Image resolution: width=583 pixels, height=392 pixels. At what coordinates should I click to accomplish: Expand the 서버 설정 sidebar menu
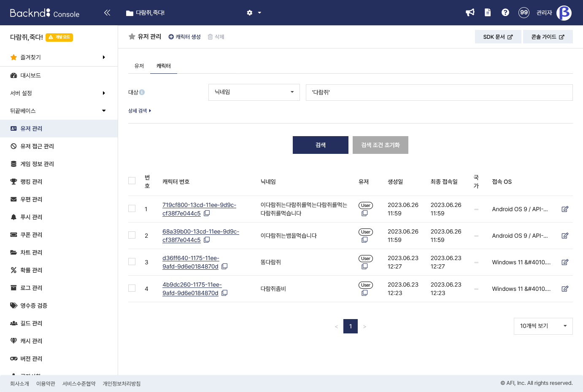[x=59, y=93]
